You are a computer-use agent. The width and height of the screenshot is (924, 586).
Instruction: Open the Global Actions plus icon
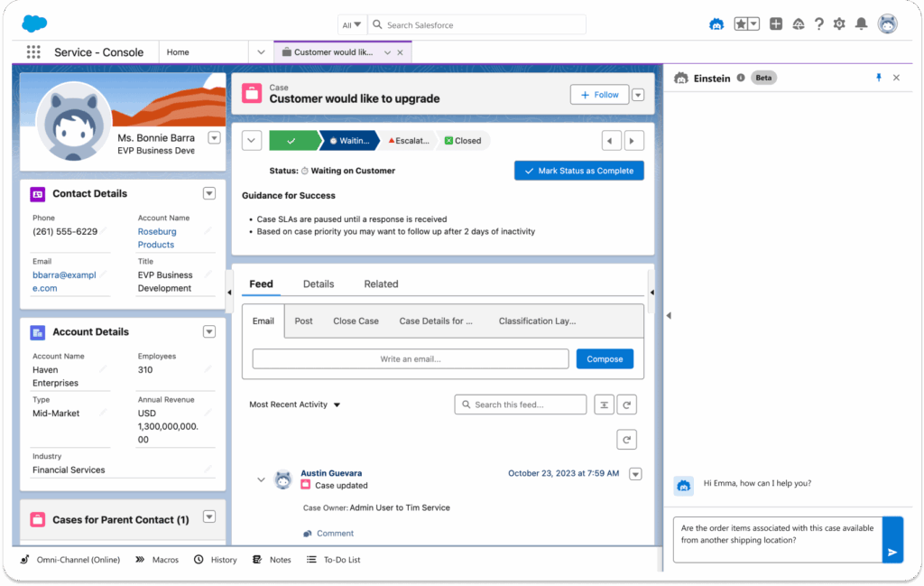(x=776, y=24)
